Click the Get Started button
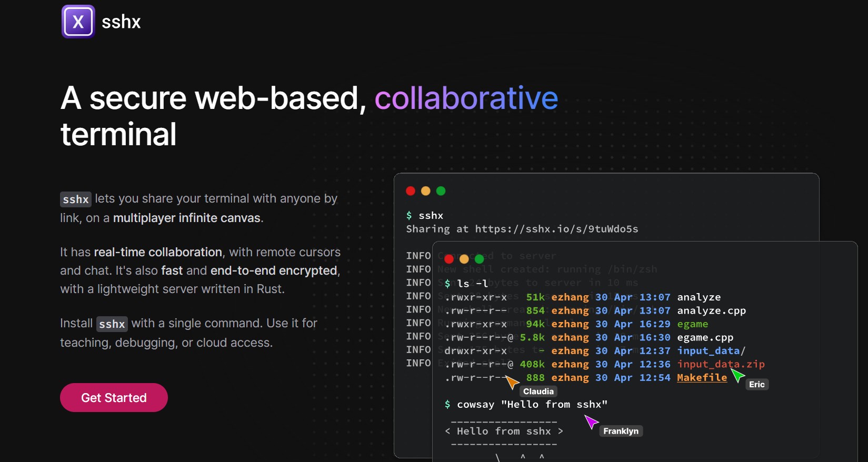Image resolution: width=868 pixels, height=462 pixels. [x=114, y=397]
